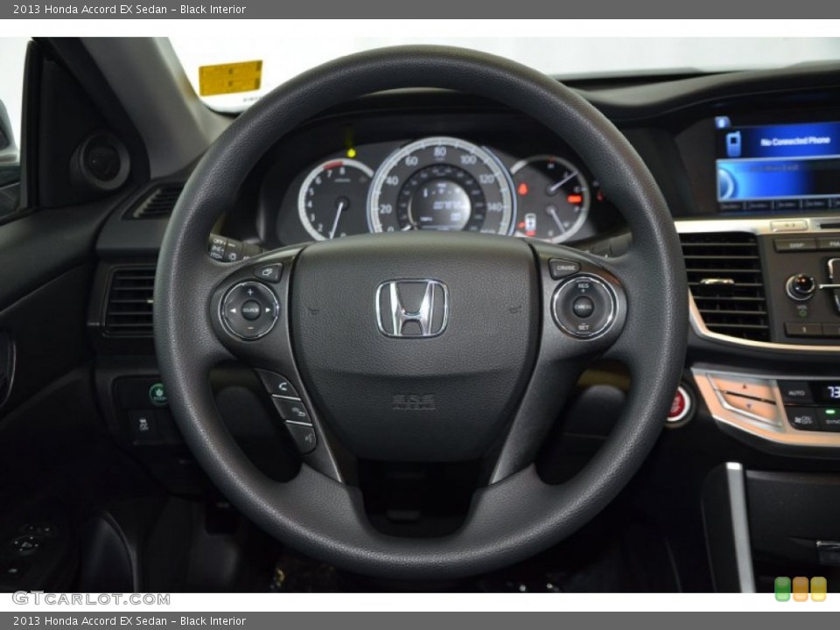Image resolution: width=840 pixels, height=630 pixels.
Task: Click 'No Connected Phone' message on screen
Action: tap(795, 141)
